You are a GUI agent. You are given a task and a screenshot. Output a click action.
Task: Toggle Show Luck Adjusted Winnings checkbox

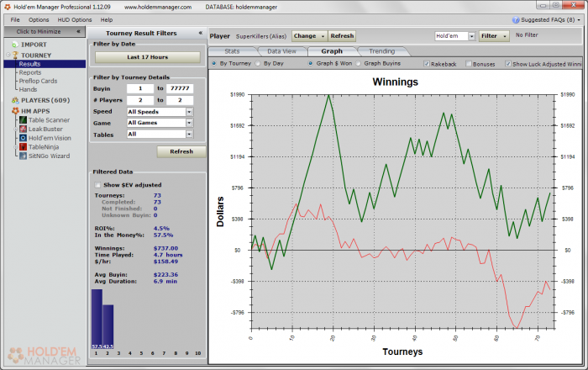pyautogui.click(x=507, y=64)
